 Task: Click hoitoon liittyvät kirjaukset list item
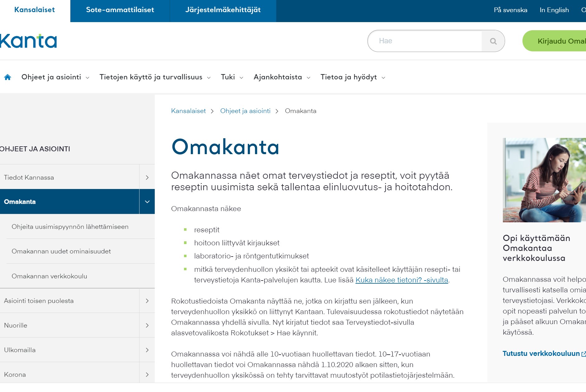(237, 243)
